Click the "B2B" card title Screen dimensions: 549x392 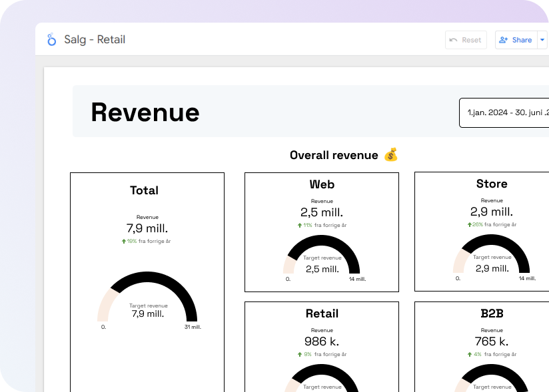pyautogui.click(x=492, y=313)
